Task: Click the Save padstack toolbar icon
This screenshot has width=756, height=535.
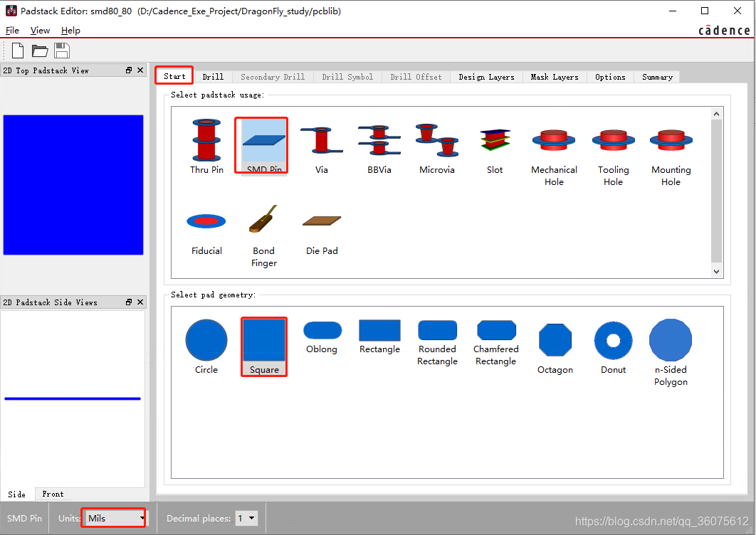Action: tap(62, 51)
